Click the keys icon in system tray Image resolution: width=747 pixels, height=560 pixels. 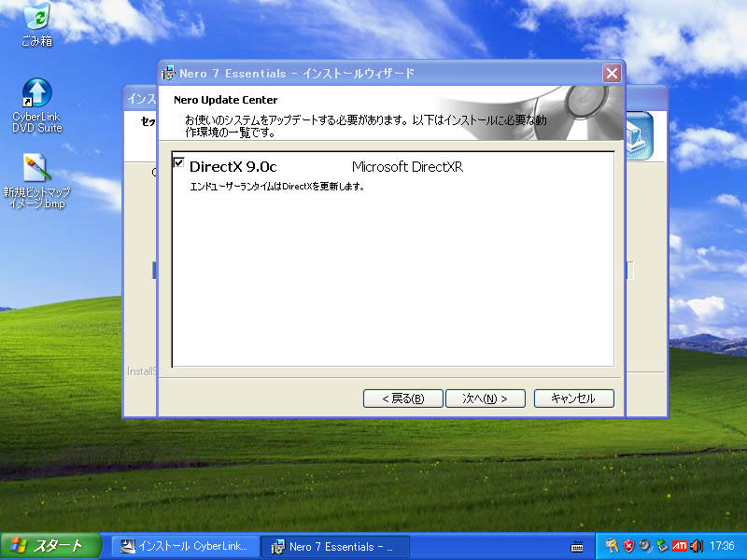pyautogui.click(x=612, y=546)
